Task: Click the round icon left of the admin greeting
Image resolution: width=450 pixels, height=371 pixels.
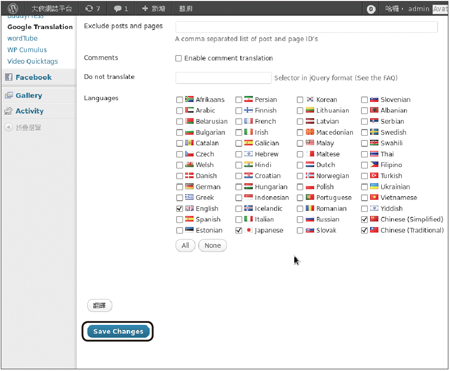Action: coord(371,9)
